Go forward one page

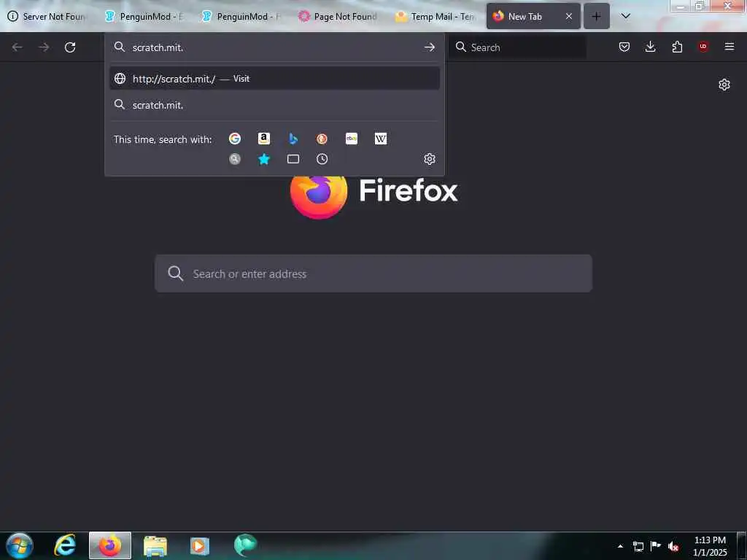tap(44, 47)
